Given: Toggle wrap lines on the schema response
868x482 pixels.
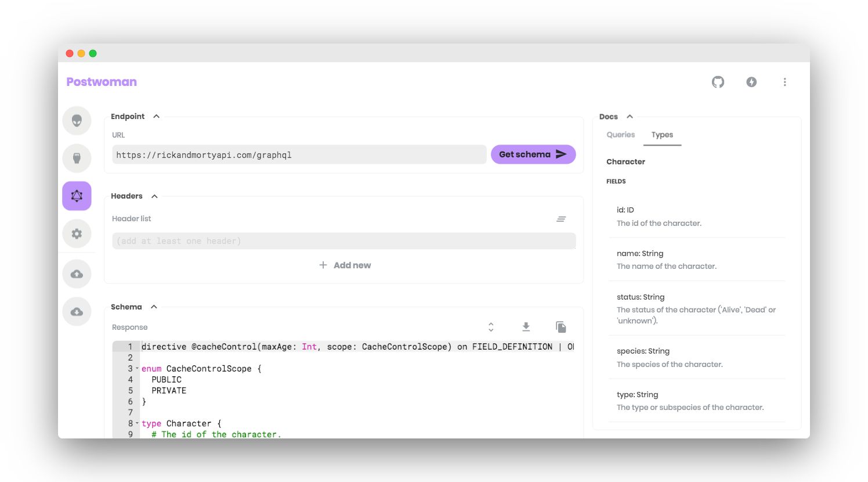Looking at the screenshot, I should click(x=490, y=326).
